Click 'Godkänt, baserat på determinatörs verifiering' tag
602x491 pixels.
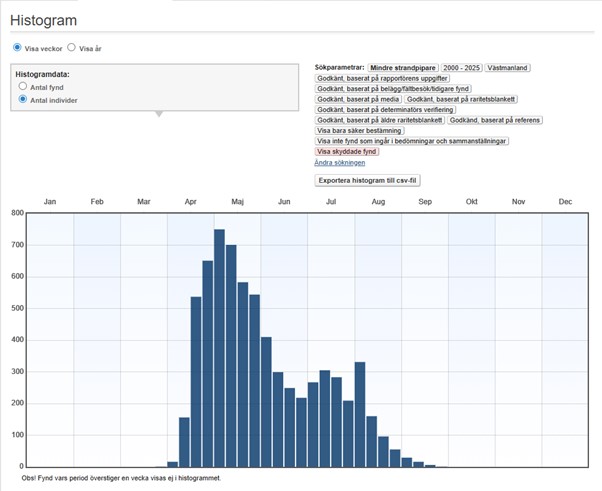[385, 109]
